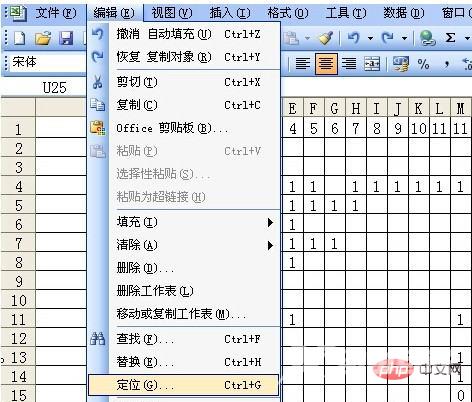Choose 删除工作表(L) menu entry
The width and height of the screenshot is (472, 402).
pyautogui.click(x=184, y=291)
